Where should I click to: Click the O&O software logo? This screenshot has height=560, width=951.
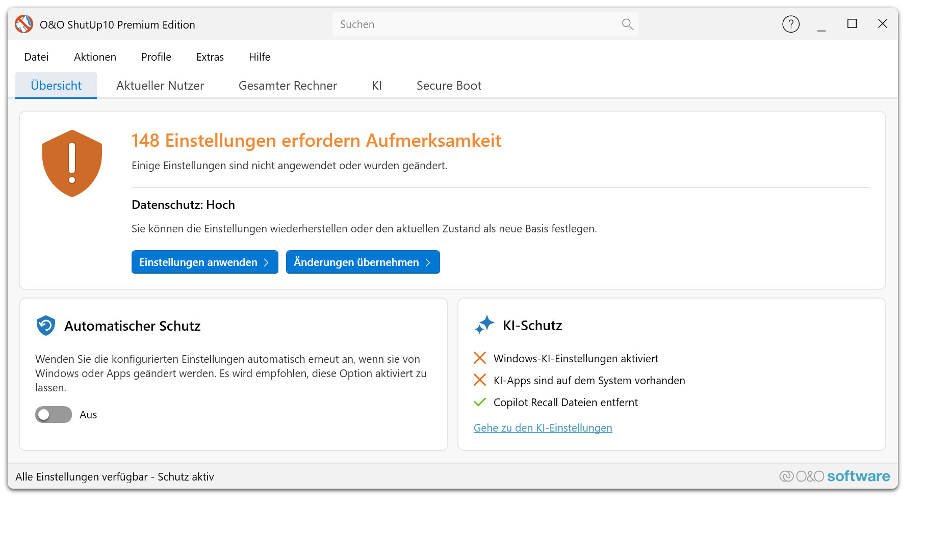coord(835,476)
